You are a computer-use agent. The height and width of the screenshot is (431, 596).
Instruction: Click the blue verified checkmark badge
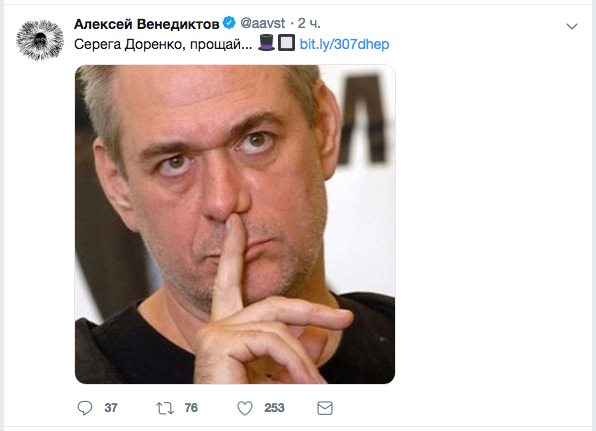click(x=229, y=23)
